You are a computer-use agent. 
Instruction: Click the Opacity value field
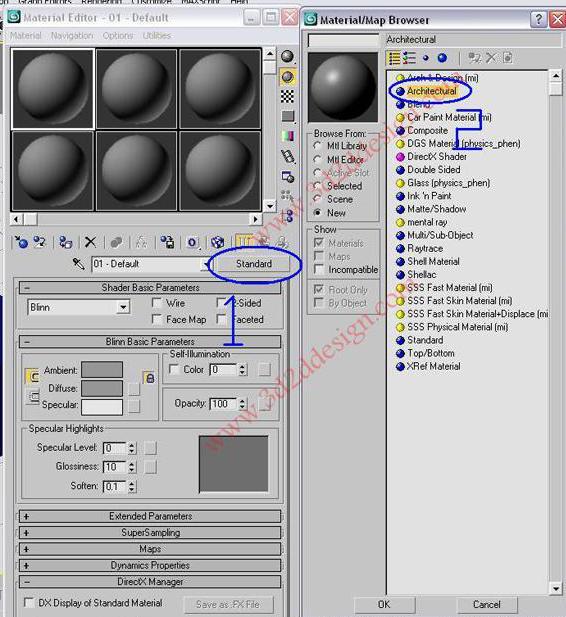click(x=223, y=404)
